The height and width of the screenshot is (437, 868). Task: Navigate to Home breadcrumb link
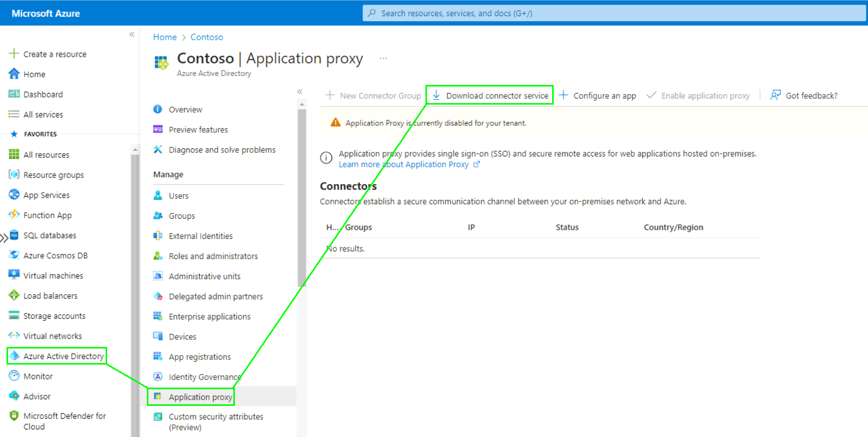click(x=164, y=37)
